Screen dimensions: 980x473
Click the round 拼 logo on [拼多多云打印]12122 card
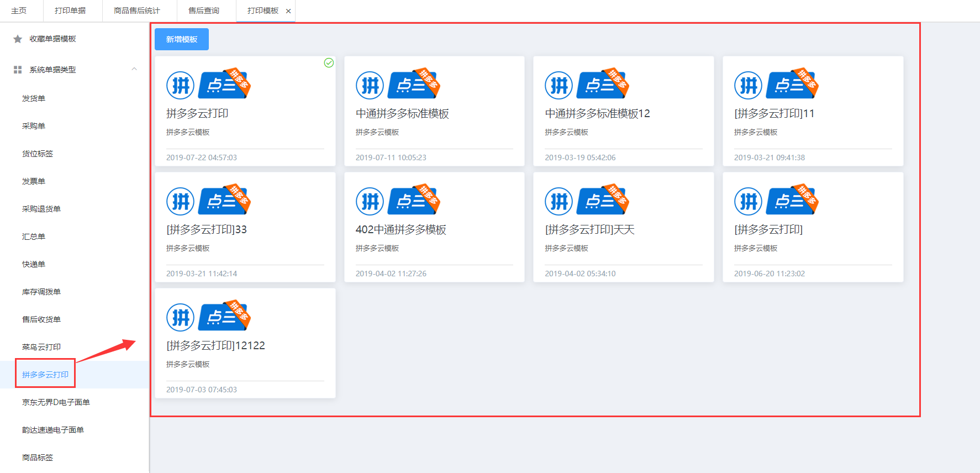[x=181, y=317]
